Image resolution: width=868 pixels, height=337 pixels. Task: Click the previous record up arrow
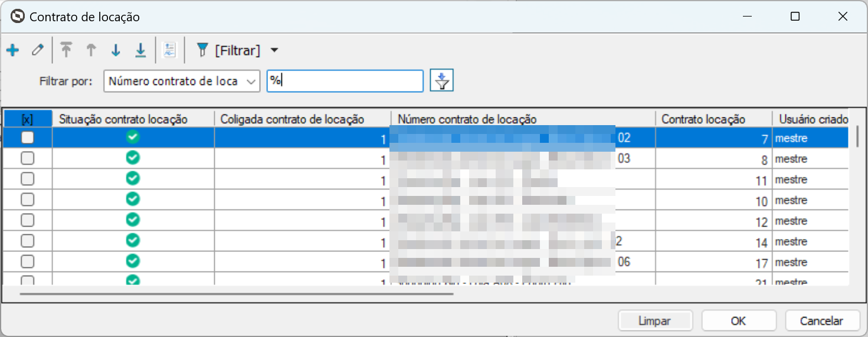91,51
